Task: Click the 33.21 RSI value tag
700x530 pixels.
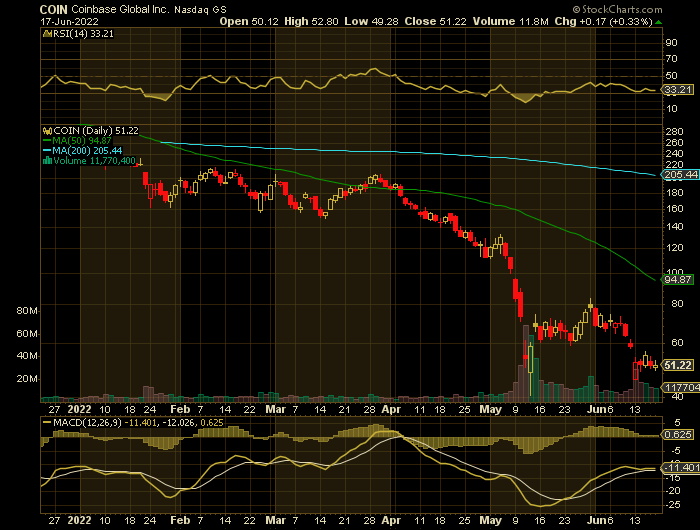Action: (679, 89)
